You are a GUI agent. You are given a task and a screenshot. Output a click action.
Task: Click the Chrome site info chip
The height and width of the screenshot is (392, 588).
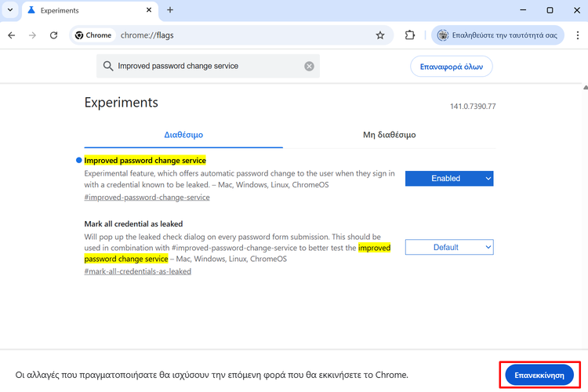click(x=93, y=35)
